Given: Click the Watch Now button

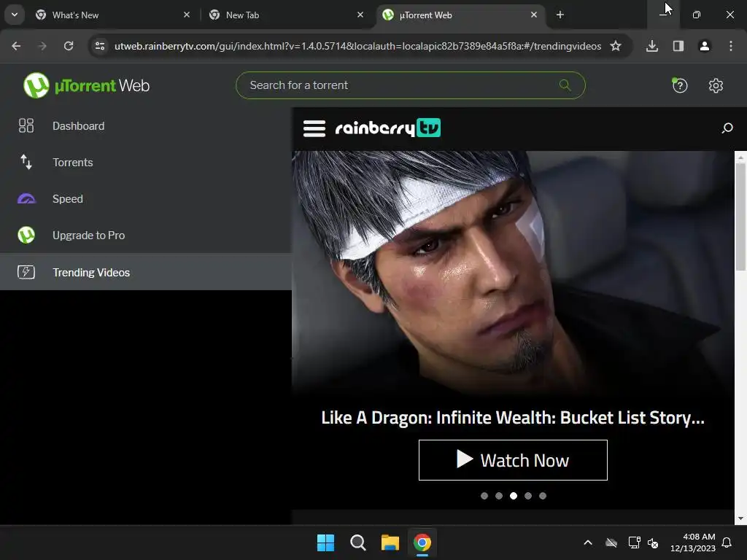Looking at the screenshot, I should coord(513,460).
